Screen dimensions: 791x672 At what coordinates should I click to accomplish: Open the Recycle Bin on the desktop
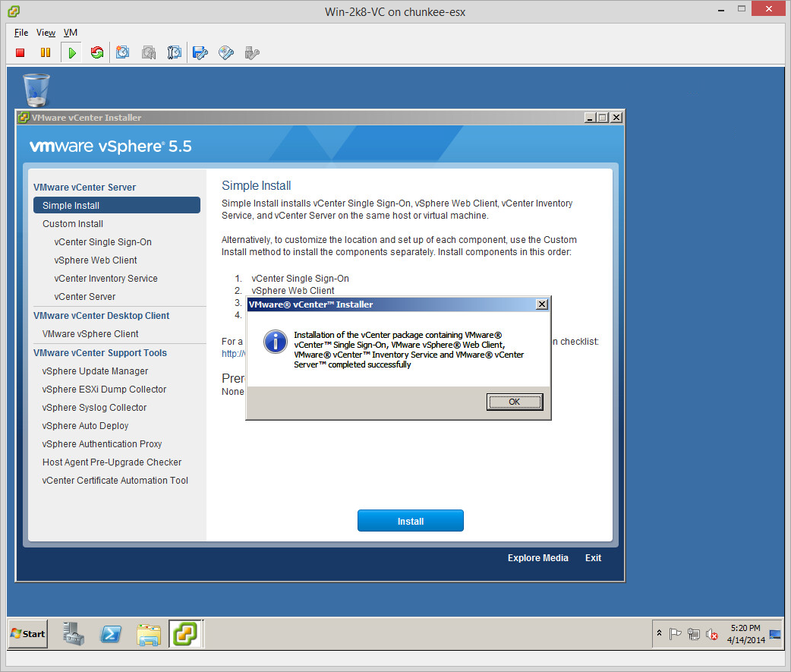coord(36,90)
